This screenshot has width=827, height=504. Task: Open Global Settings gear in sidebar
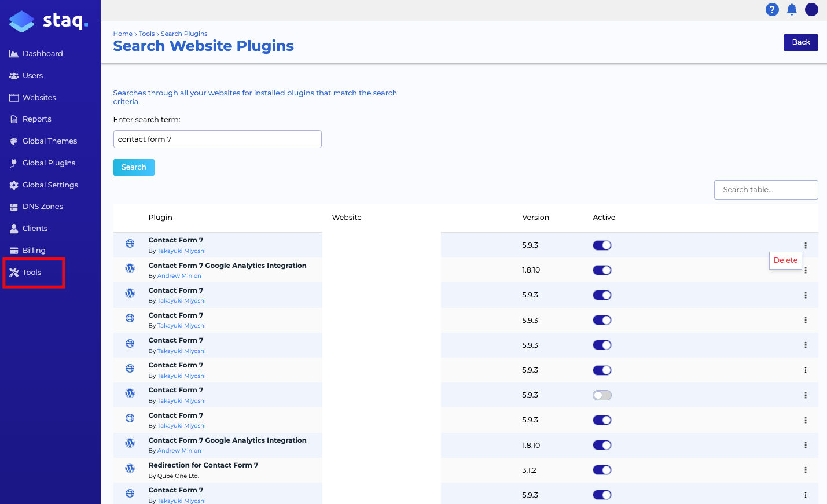[x=50, y=185]
